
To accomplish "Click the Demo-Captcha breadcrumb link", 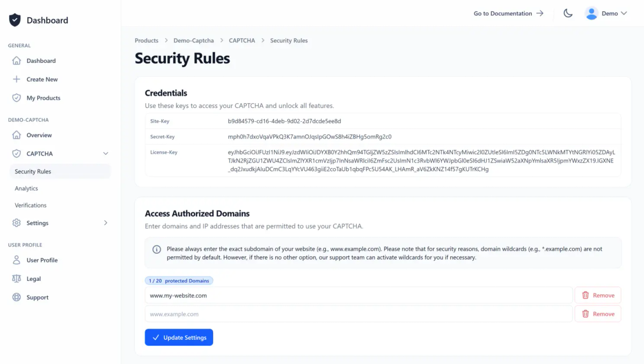I will click(193, 41).
